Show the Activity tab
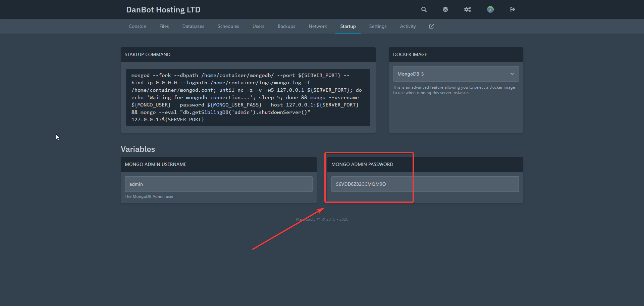 pyautogui.click(x=408, y=26)
